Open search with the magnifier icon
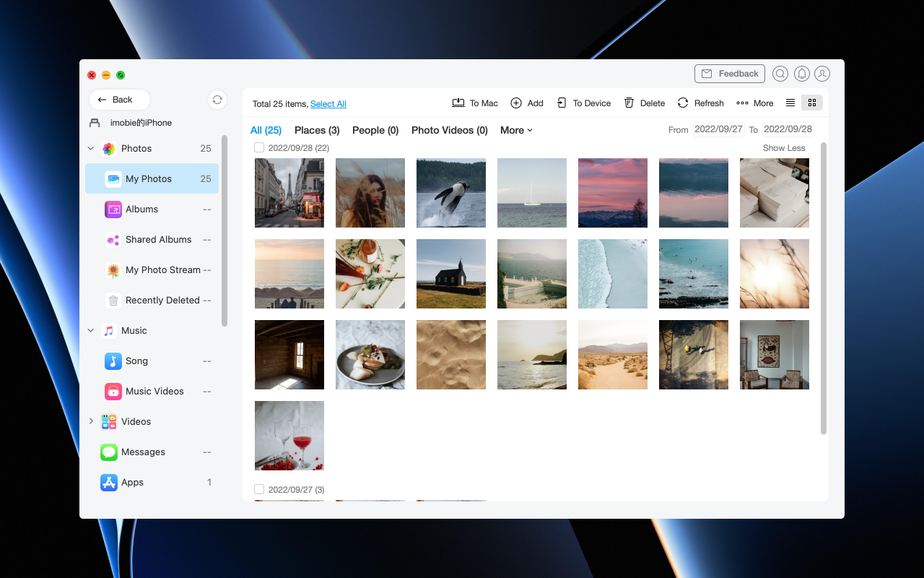This screenshot has height=578, width=924. click(780, 73)
